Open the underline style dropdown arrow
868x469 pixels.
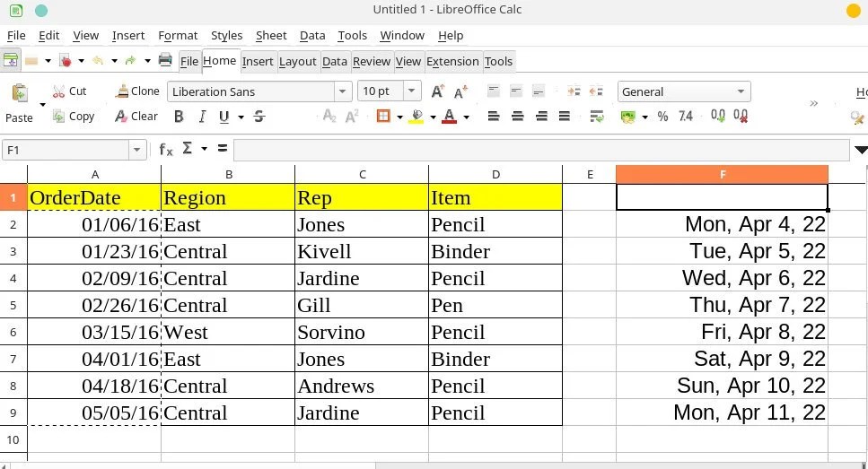point(241,117)
